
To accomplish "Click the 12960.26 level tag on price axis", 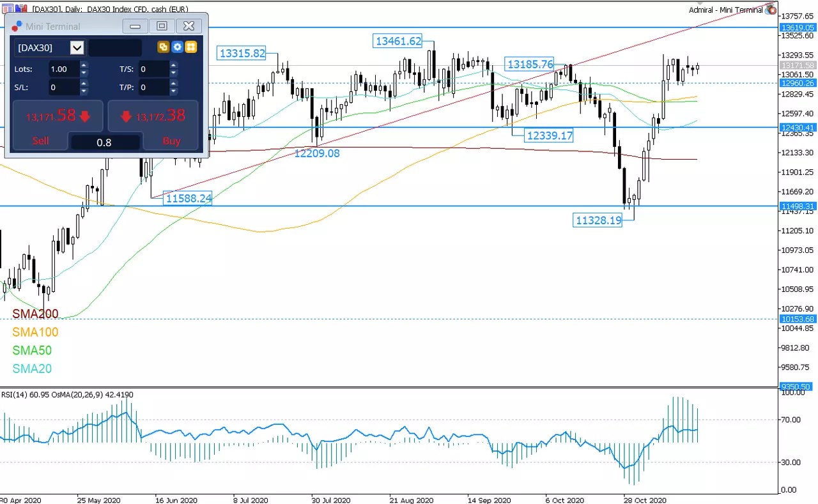I will coord(798,83).
